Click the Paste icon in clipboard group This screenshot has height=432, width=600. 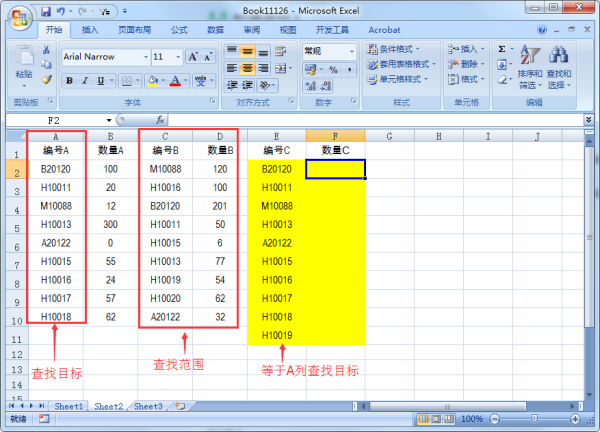(24, 63)
